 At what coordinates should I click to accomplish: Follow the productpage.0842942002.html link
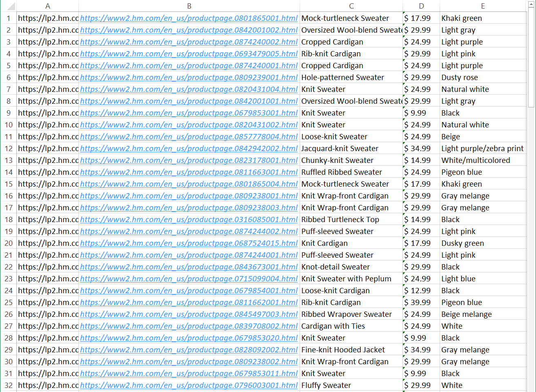[x=189, y=149]
